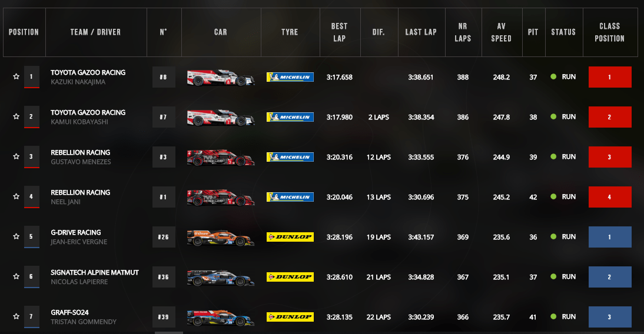Toggle star for G-Drive Racing row

[16, 236]
